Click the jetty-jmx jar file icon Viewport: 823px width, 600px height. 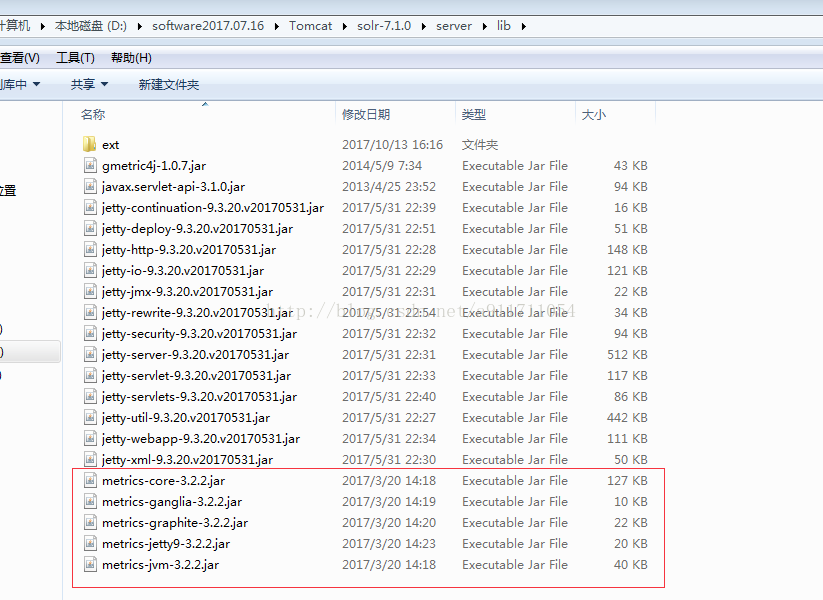click(90, 291)
